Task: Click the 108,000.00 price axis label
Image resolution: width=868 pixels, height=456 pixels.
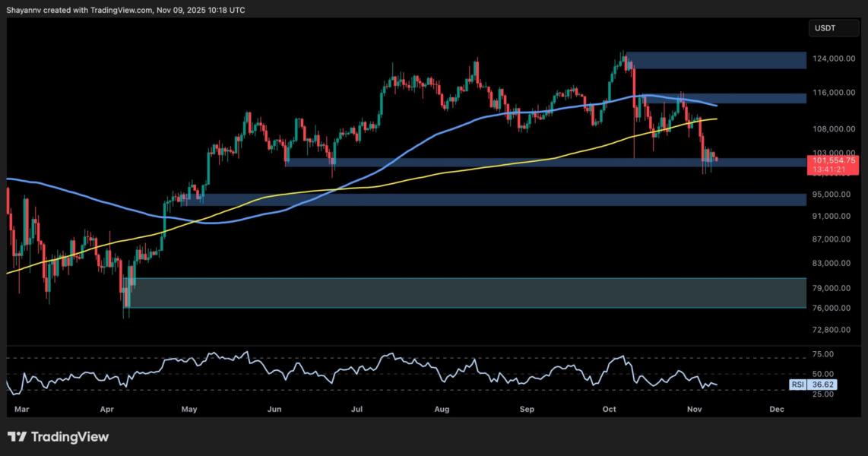Action: pyautogui.click(x=835, y=129)
